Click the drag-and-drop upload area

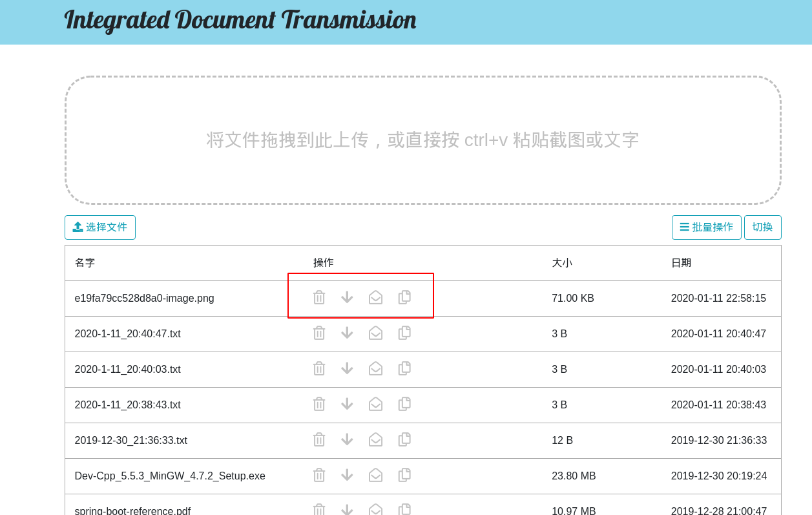422,140
